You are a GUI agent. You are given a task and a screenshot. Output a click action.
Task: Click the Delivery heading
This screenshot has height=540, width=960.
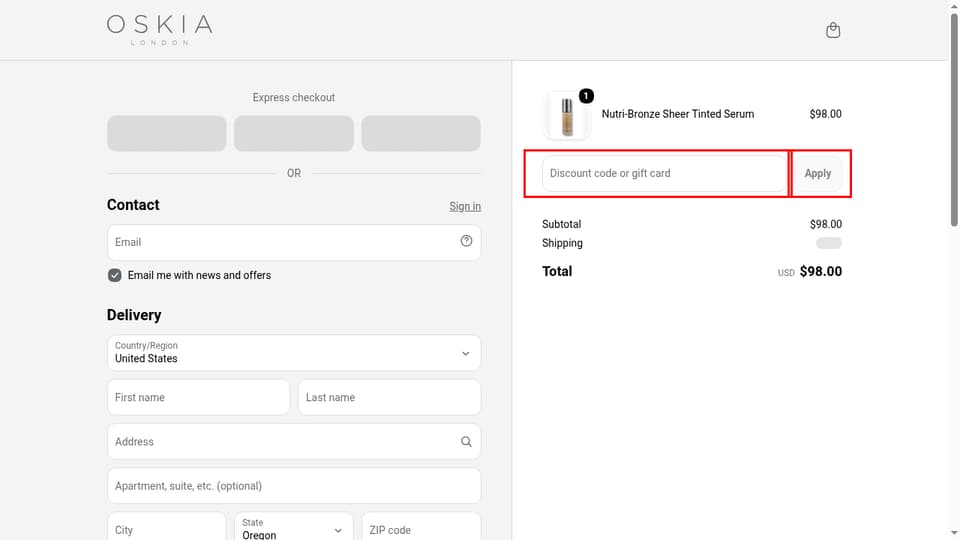coord(134,315)
